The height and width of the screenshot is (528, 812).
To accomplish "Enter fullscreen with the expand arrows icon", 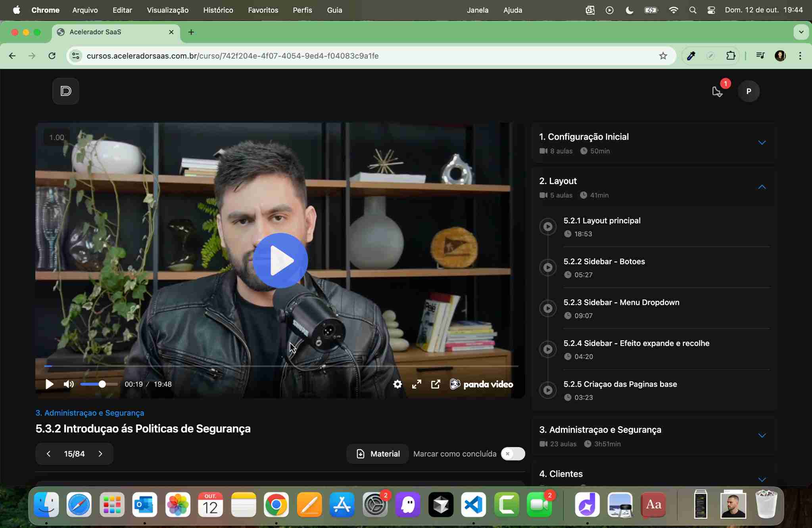I will pos(417,384).
